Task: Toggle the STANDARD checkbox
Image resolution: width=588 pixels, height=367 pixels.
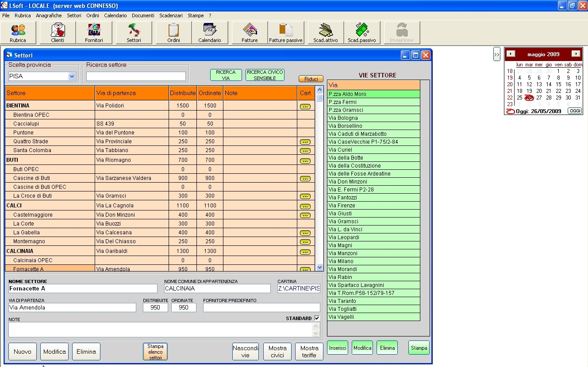Action: click(316, 318)
